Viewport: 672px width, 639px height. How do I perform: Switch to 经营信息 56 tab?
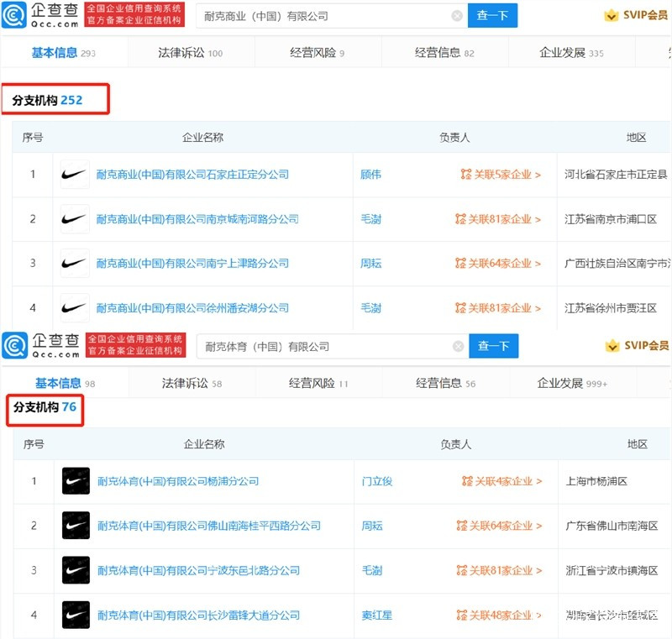pos(446,383)
